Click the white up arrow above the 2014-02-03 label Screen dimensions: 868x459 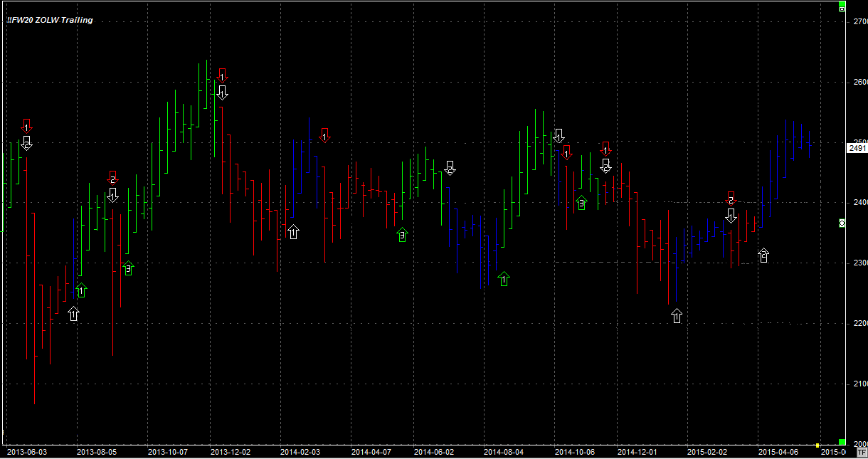293,231
